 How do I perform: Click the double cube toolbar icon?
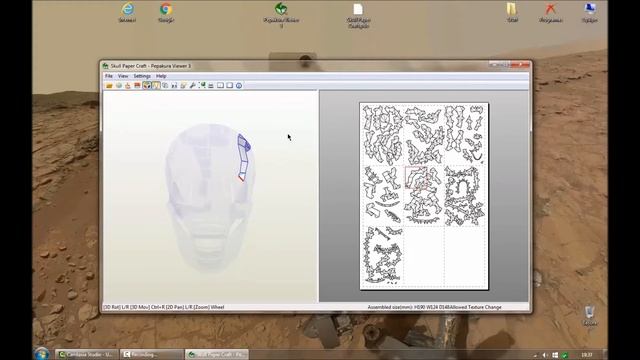[x=165, y=85]
